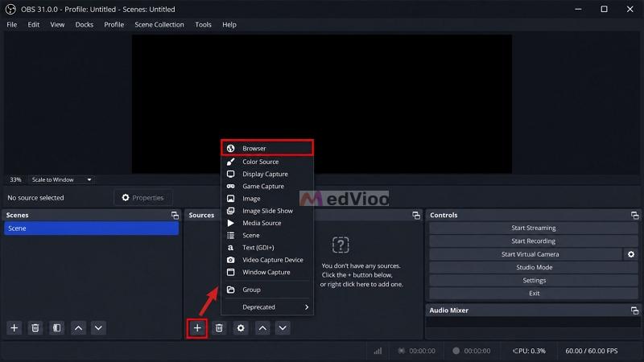The width and height of the screenshot is (644, 362).
Task: Click the recording status dot icon
Action: coord(456,351)
